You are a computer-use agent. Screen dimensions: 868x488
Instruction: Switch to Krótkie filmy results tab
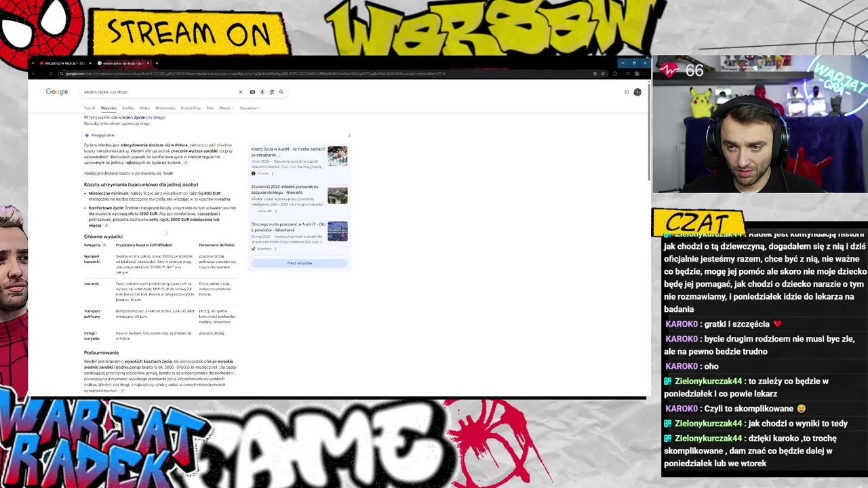point(191,108)
